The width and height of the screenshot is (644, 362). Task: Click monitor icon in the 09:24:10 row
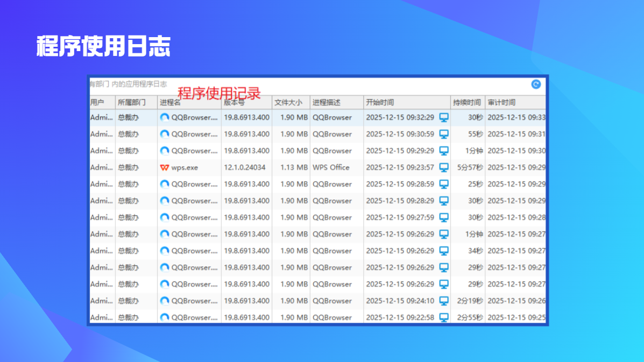pos(444,301)
